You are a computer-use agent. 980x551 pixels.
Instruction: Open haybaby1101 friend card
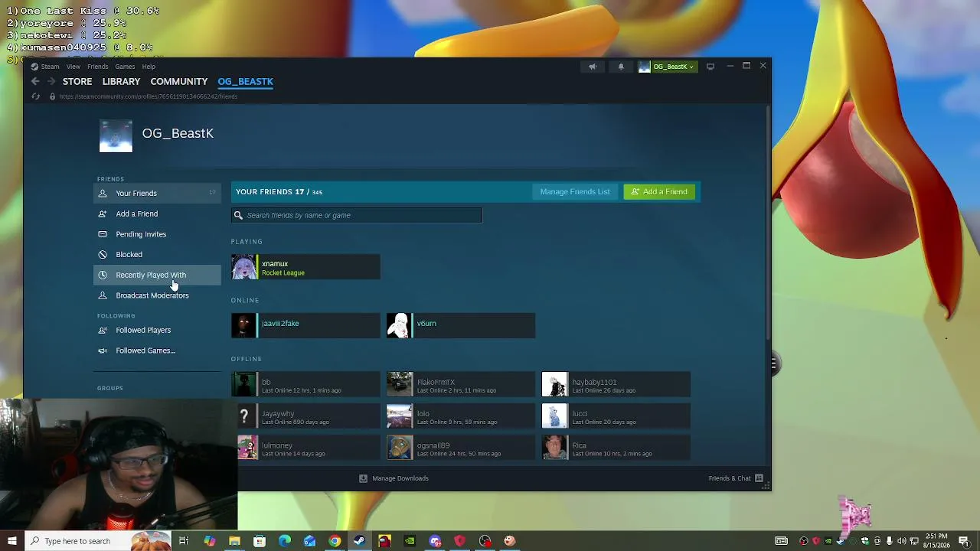[x=616, y=384]
